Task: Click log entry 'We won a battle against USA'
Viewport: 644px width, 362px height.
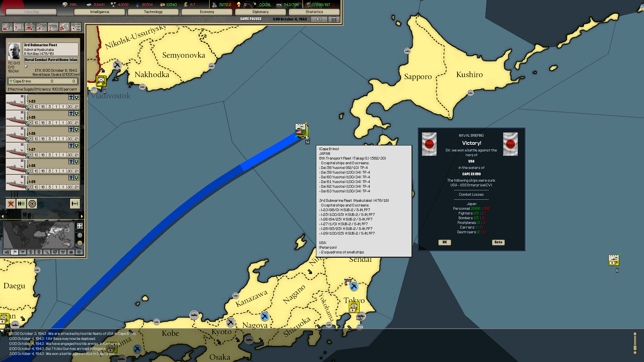Action: (x=62, y=354)
